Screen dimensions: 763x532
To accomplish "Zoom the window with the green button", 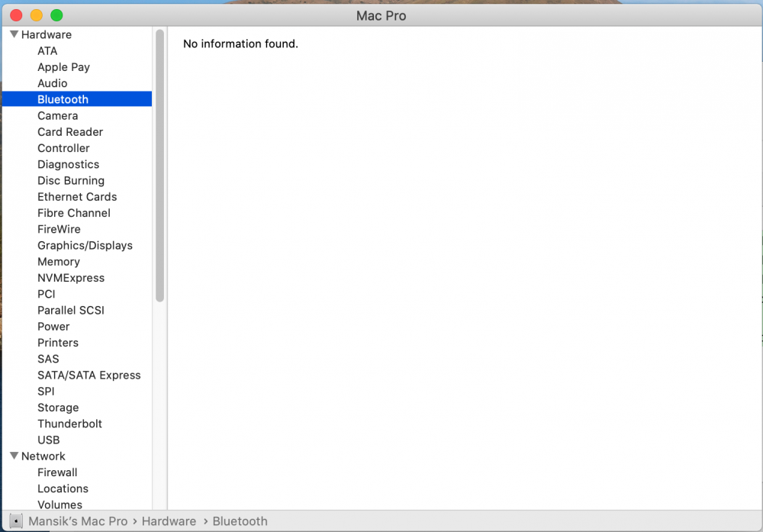I will (x=56, y=15).
